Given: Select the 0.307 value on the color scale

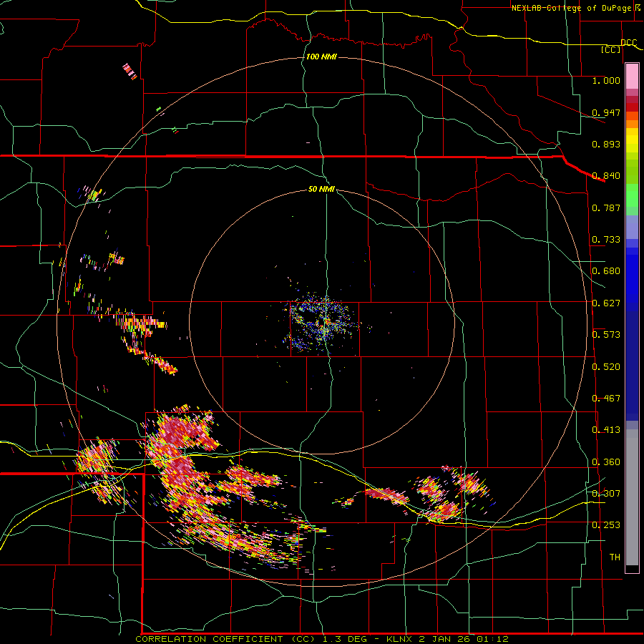Looking at the screenshot, I should [606, 494].
